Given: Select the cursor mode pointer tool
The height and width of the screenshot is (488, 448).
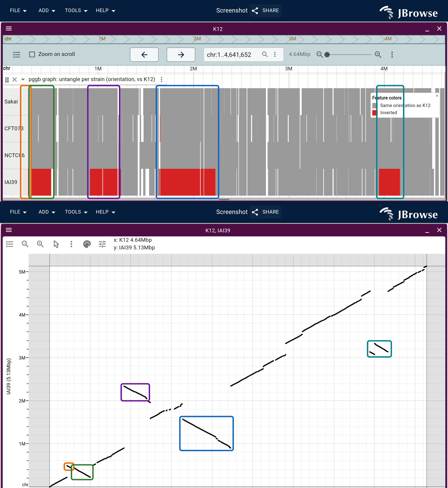Looking at the screenshot, I should (x=56, y=244).
